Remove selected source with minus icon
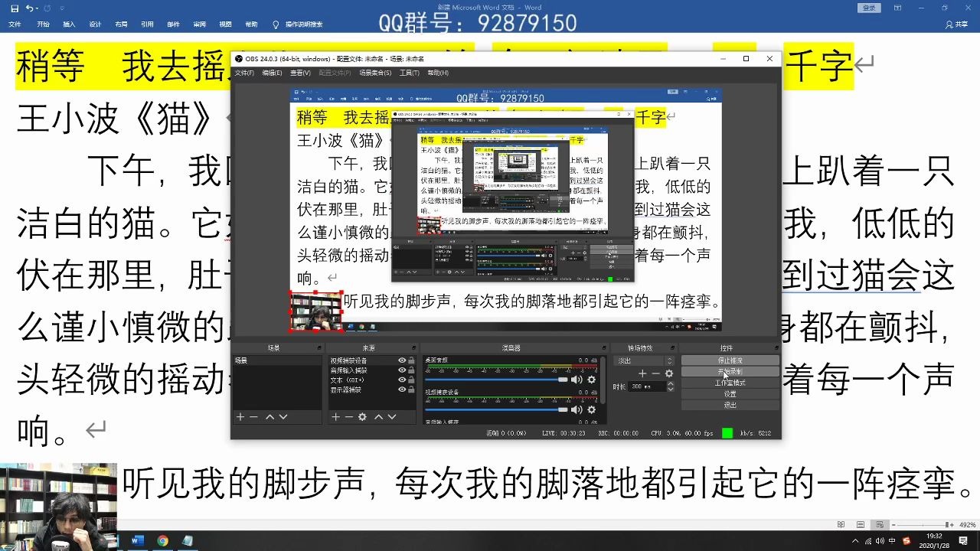 (x=349, y=417)
